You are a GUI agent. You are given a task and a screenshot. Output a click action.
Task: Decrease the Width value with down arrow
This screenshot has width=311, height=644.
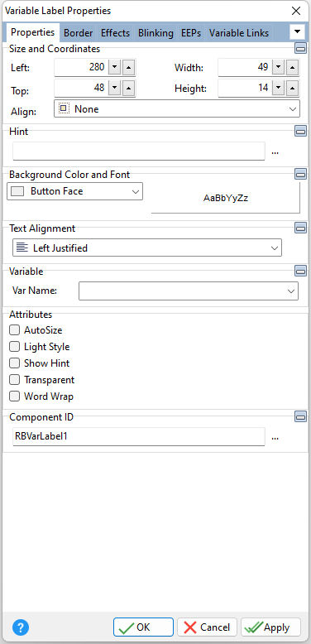(x=279, y=67)
